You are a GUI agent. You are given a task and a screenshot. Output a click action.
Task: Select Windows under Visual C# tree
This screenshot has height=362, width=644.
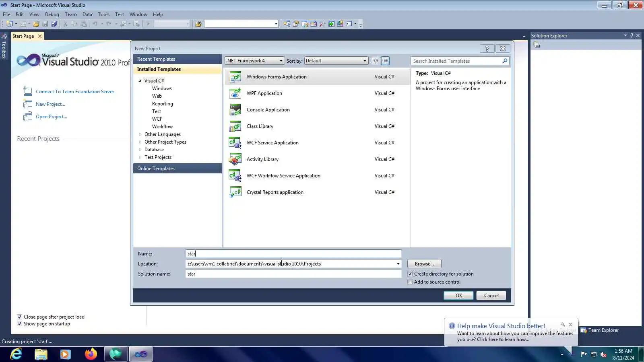pyautogui.click(x=162, y=88)
